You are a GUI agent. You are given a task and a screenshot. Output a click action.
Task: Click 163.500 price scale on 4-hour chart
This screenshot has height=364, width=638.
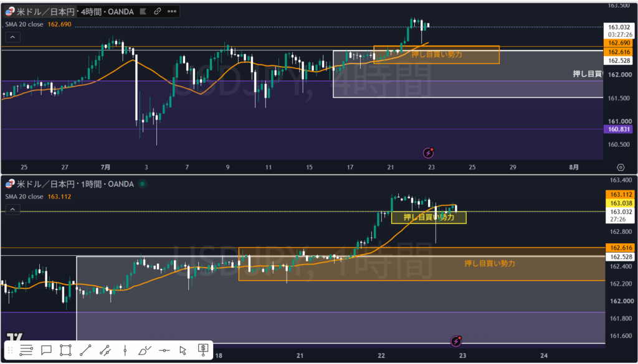[x=619, y=6]
